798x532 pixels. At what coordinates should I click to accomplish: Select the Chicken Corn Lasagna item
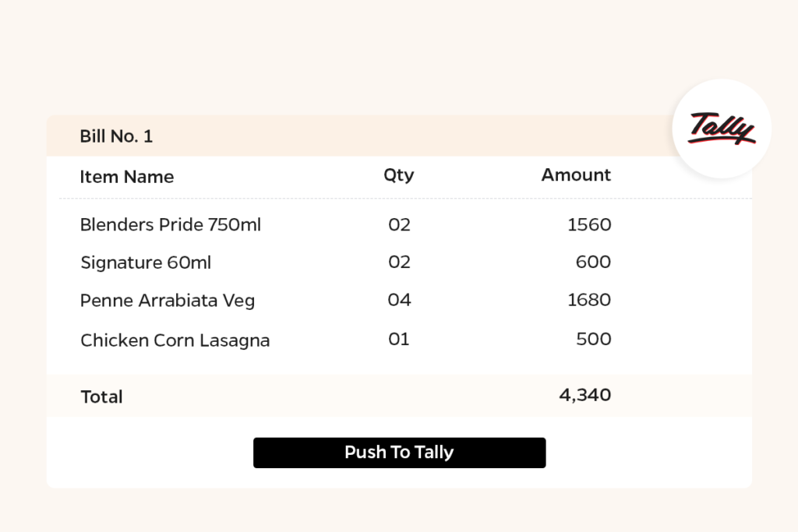[x=175, y=340]
